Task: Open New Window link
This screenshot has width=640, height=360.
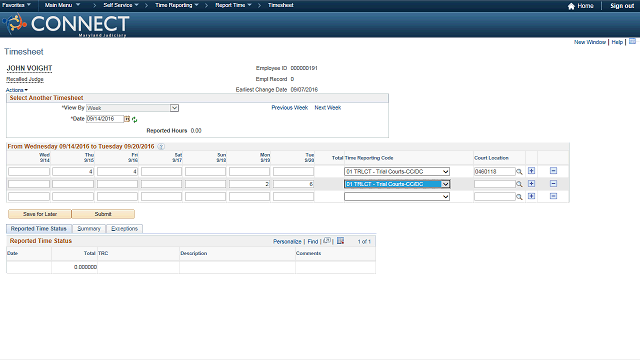Action: tap(590, 42)
